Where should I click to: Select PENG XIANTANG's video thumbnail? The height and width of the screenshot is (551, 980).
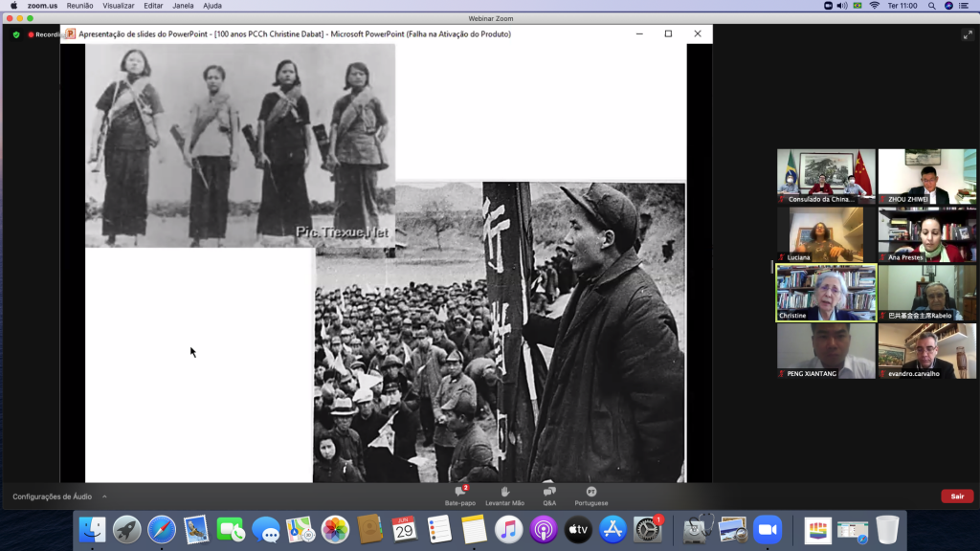click(x=826, y=351)
